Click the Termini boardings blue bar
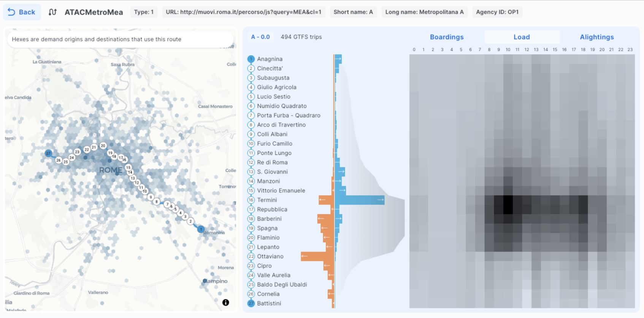Viewport: 644px width, 318px height. coord(359,200)
